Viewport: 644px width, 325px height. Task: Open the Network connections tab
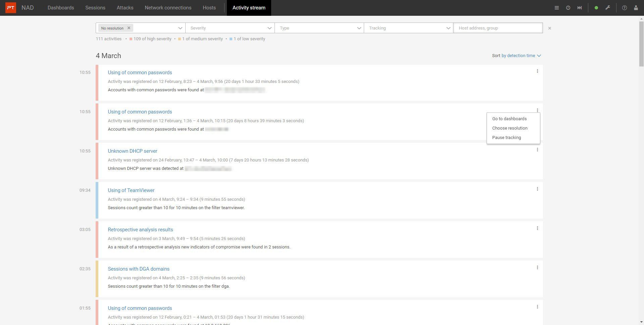click(x=168, y=8)
